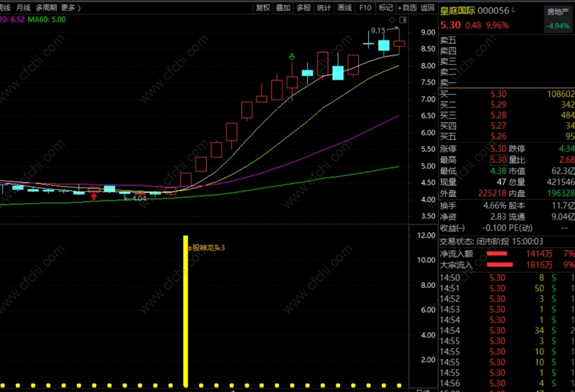Click the 股神龙头3 indicator label
This screenshot has width=575, height=392.
pyautogui.click(x=209, y=248)
